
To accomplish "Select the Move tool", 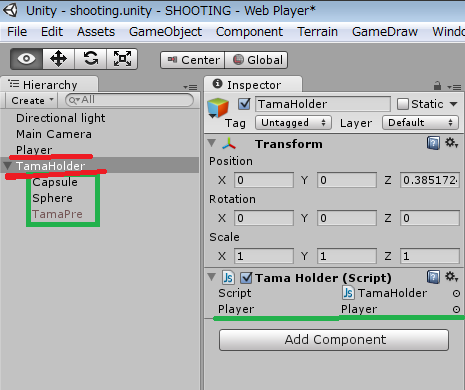I will (58, 59).
